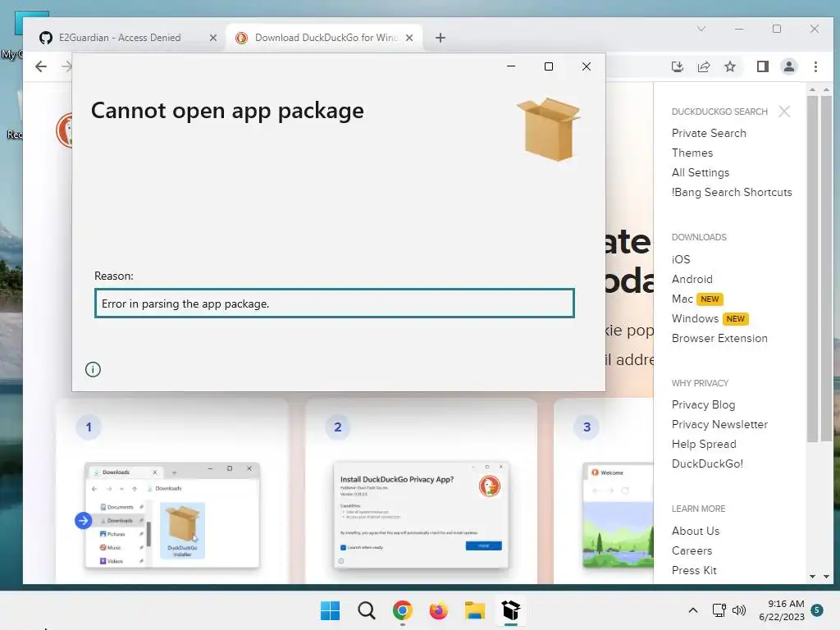Image resolution: width=840 pixels, height=630 pixels.
Task: Open the Themes link in the side menu
Action: tap(692, 153)
